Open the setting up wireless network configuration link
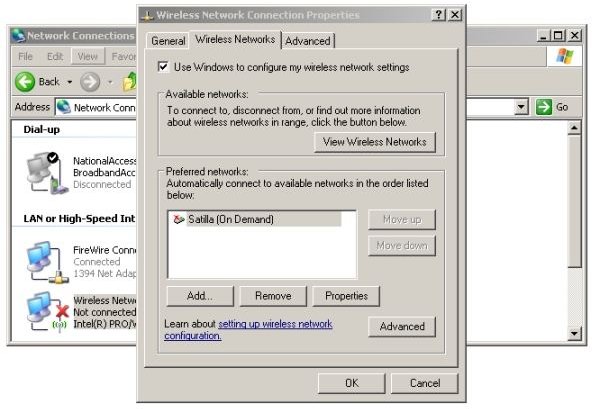 tap(248, 330)
